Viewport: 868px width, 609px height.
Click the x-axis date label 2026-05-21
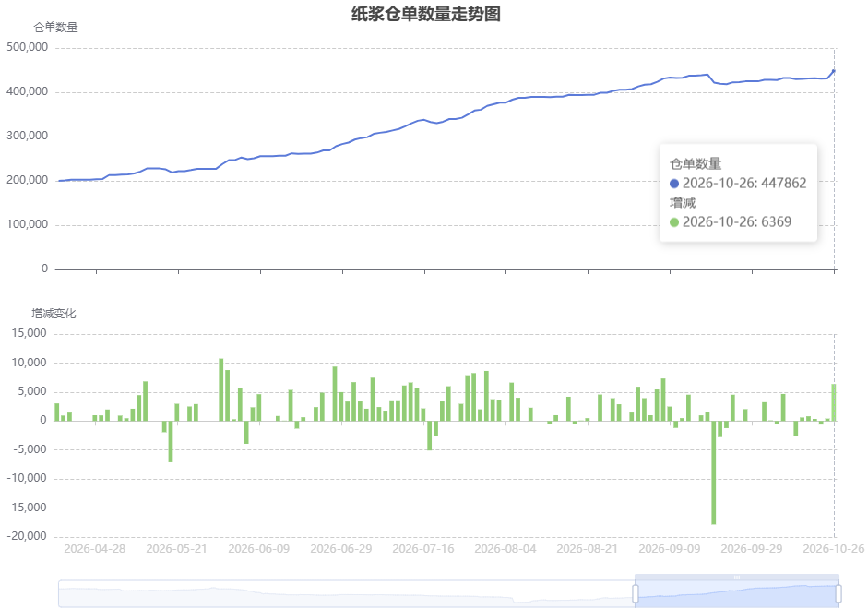176,549
